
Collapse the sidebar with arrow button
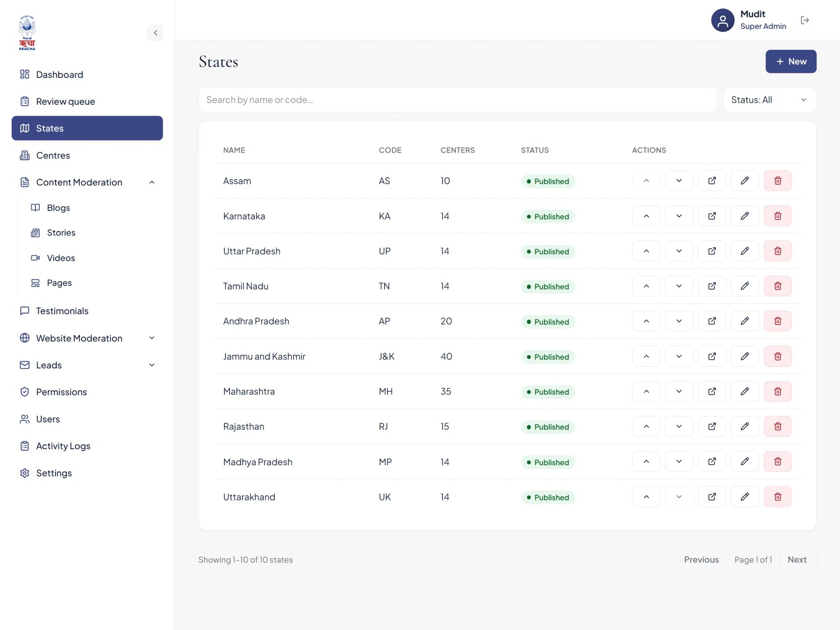click(155, 33)
